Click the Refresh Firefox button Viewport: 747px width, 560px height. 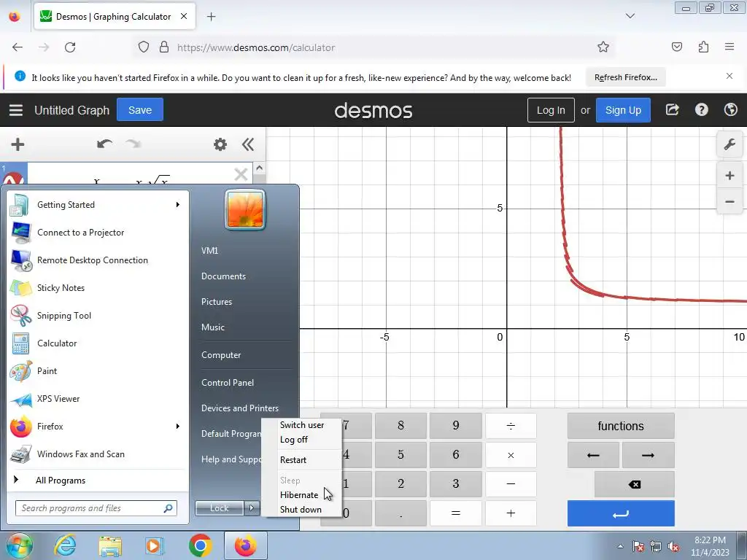click(x=625, y=77)
